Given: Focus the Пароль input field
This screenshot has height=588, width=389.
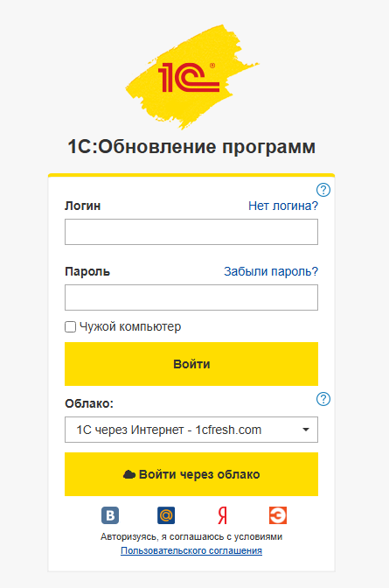Looking at the screenshot, I should coord(191,297).
